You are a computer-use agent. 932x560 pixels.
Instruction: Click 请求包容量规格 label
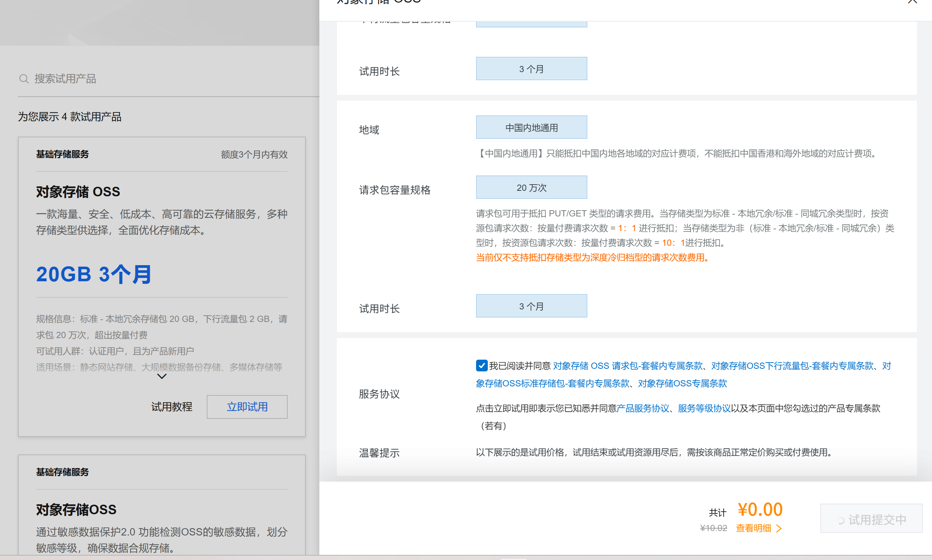(x=395, y=190)
